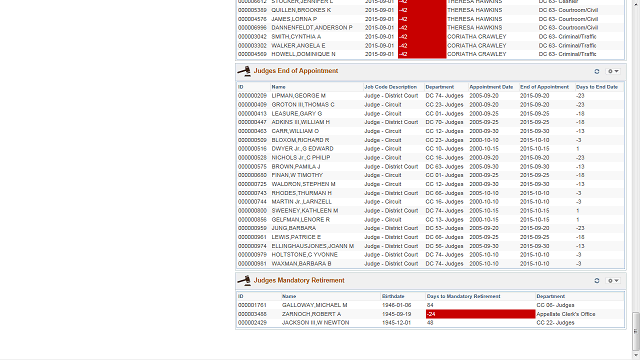The height and width of the screenshot is (360, 640).
Task: Click WAXMAN,BARBARA B name
Action: (x=302, y=264)
